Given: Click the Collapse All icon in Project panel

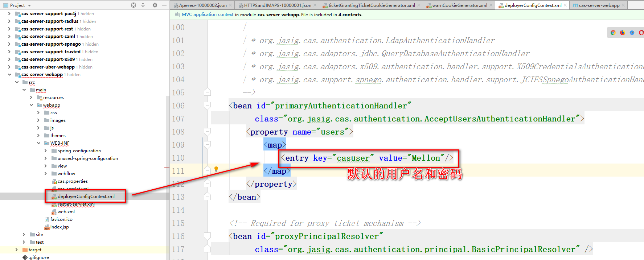Looking at the screenshot, I should (143, 5).
